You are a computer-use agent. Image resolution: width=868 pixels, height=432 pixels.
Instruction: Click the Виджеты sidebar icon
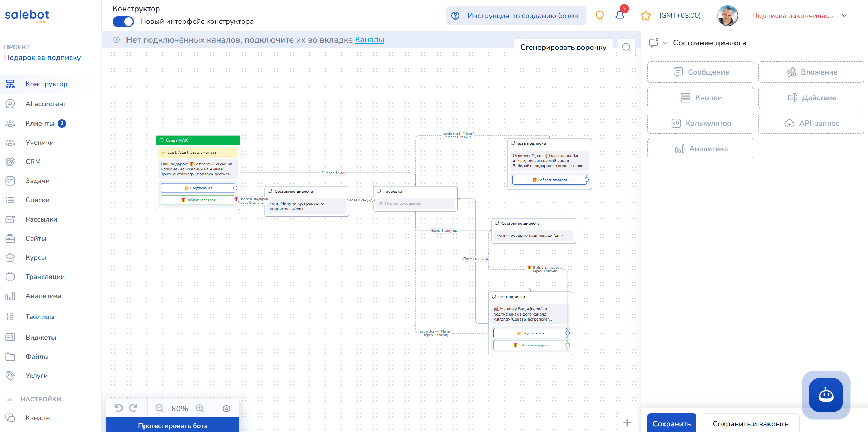point(10,337)
